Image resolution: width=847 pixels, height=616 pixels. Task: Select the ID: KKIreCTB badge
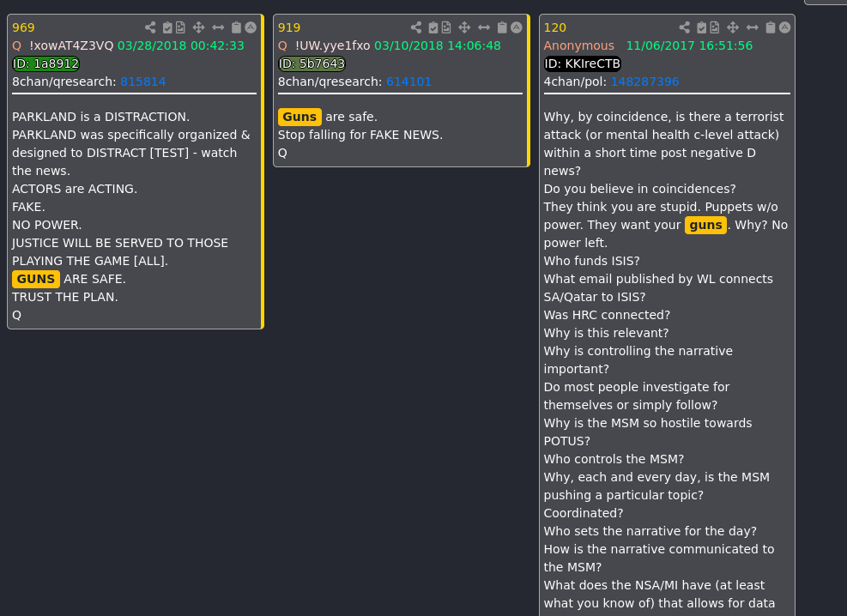[583, 63]
